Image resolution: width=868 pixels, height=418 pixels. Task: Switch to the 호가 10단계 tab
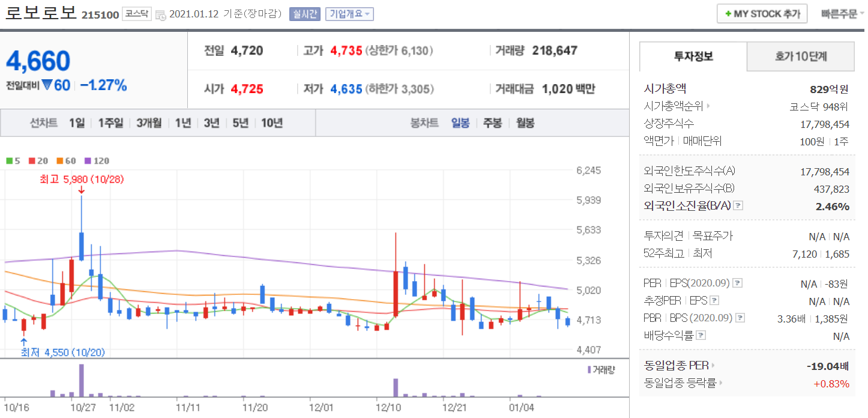pos(800,57)
